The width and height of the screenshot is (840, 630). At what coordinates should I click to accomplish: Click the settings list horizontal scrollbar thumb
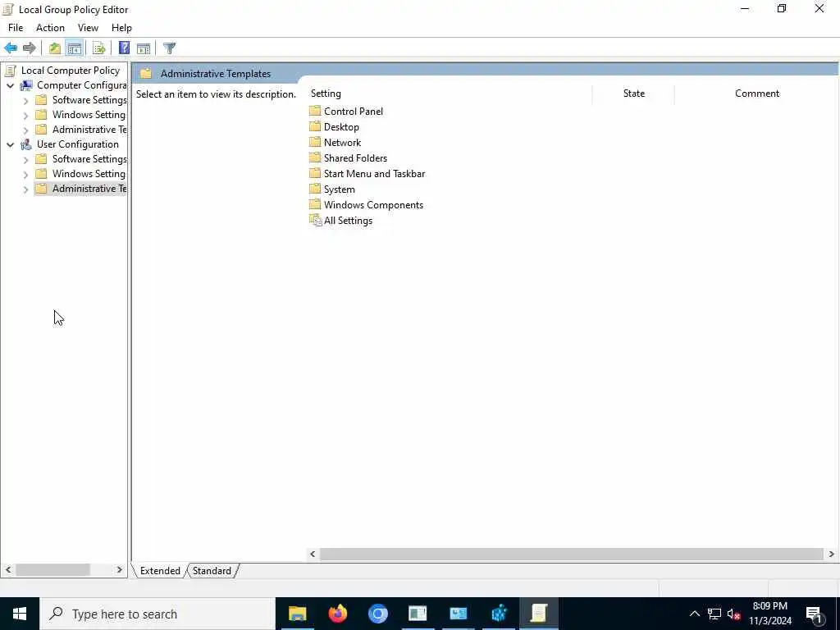coord(571,554)
